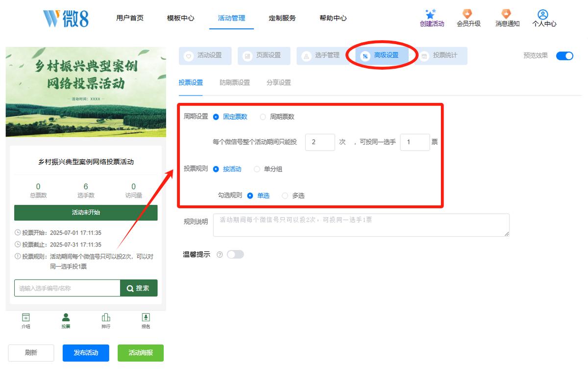The image size is (588, 370).
Task: Select the 介绍 icon in preview footer
Action: point(26,317)
